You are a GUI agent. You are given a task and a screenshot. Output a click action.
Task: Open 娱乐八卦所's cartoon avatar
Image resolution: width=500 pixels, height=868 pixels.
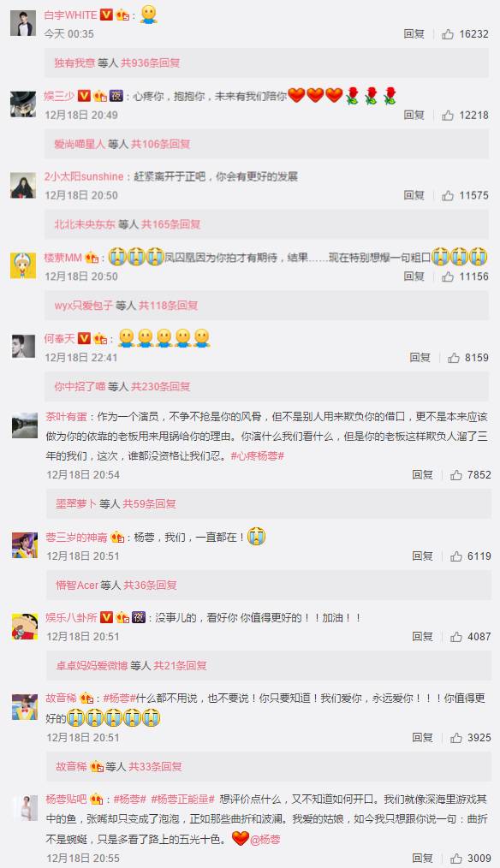pos(25,626)
